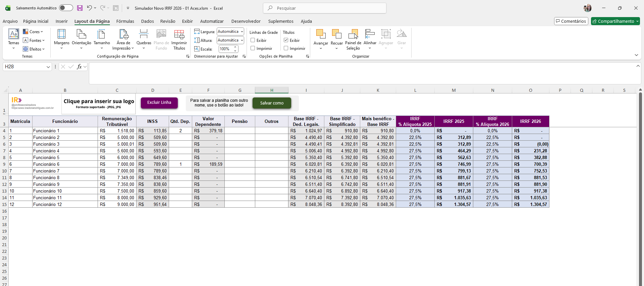Enable Exibir checkbox under Linhas de Grade
Viewport: 644px width, 286px height.
coord(253,40)
